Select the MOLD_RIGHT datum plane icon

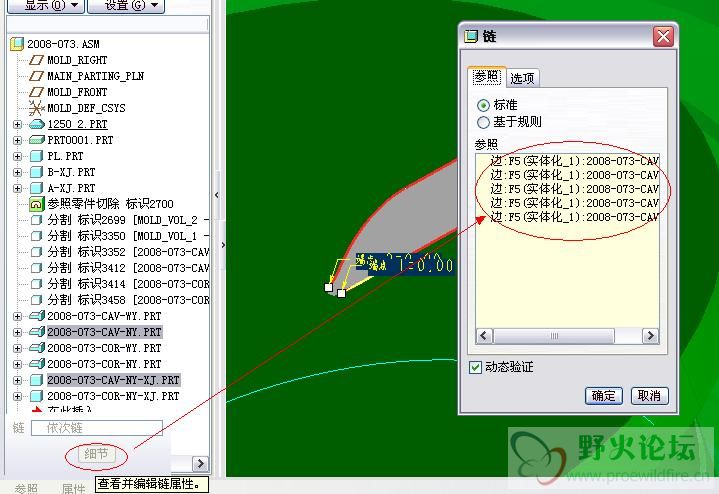36,60
